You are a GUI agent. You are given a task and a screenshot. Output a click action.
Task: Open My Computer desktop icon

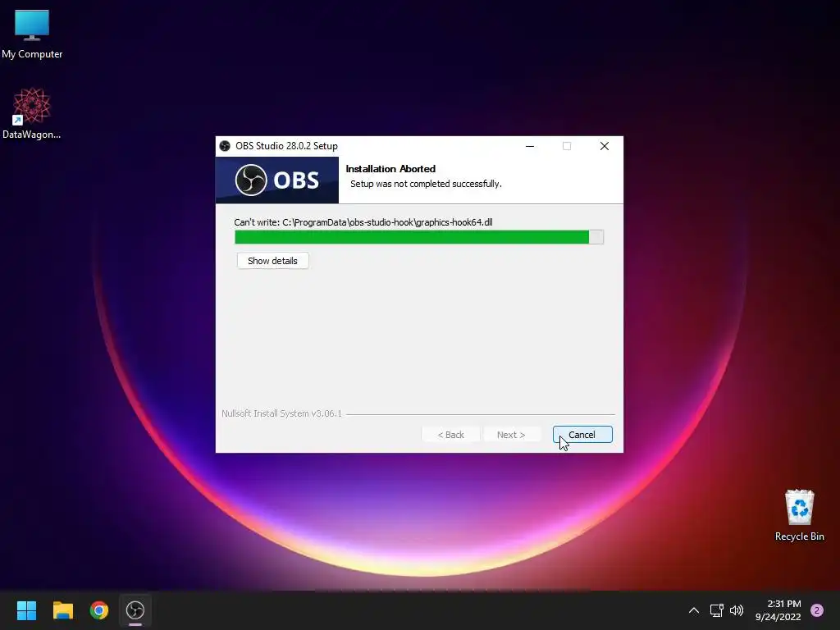pos(32,34)
